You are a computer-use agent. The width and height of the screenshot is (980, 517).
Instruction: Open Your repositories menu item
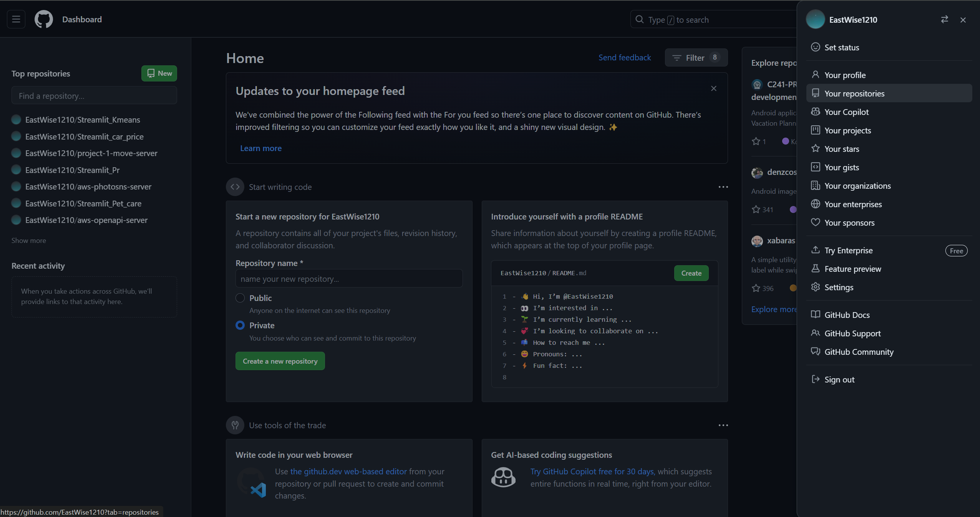(889, 93)
